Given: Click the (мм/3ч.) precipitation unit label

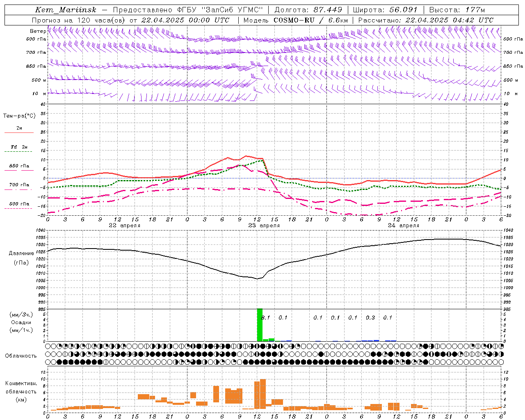Looking at the screenshot, I should coord(21,315).
